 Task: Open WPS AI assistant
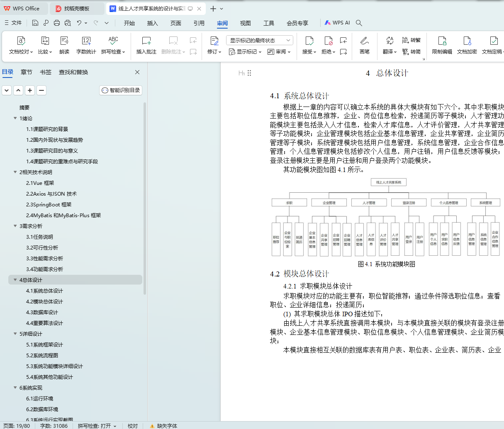point(337,23)
